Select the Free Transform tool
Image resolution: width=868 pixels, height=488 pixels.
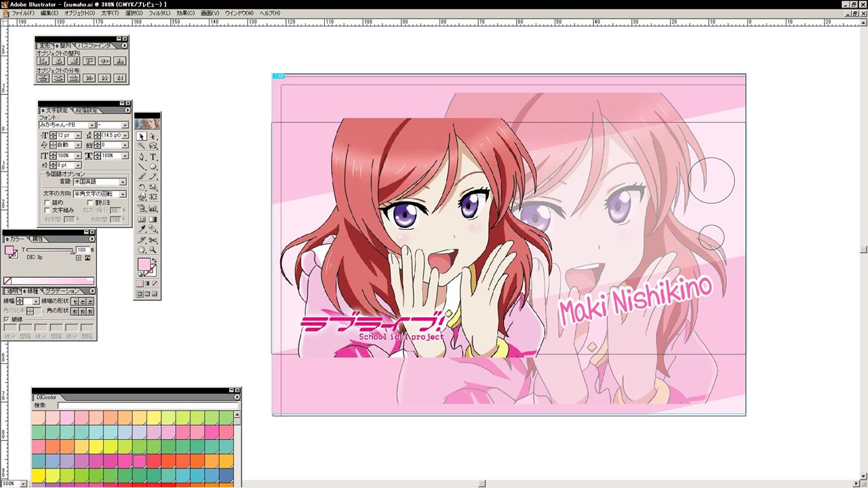click(x=153, y=197)
